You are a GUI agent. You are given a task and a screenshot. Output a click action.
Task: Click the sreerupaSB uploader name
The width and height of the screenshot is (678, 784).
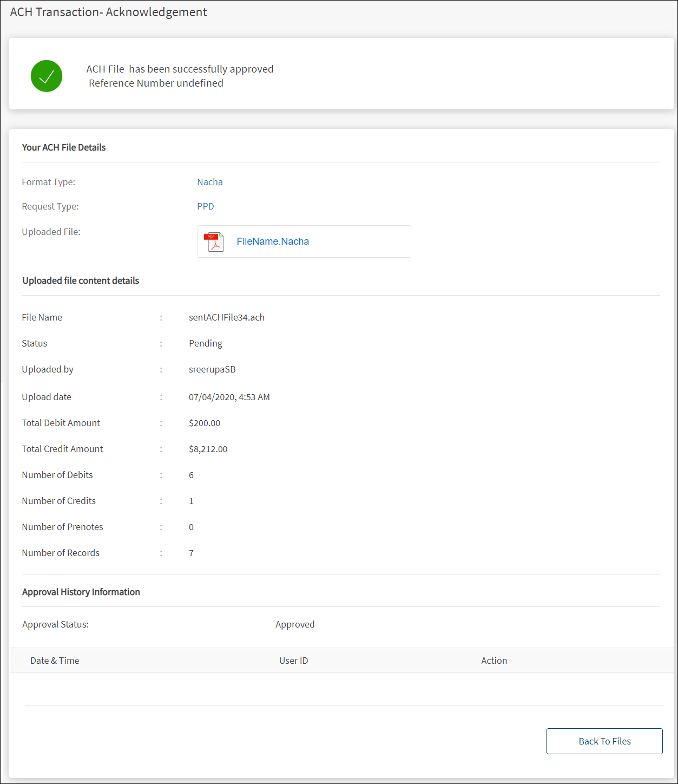212,369
